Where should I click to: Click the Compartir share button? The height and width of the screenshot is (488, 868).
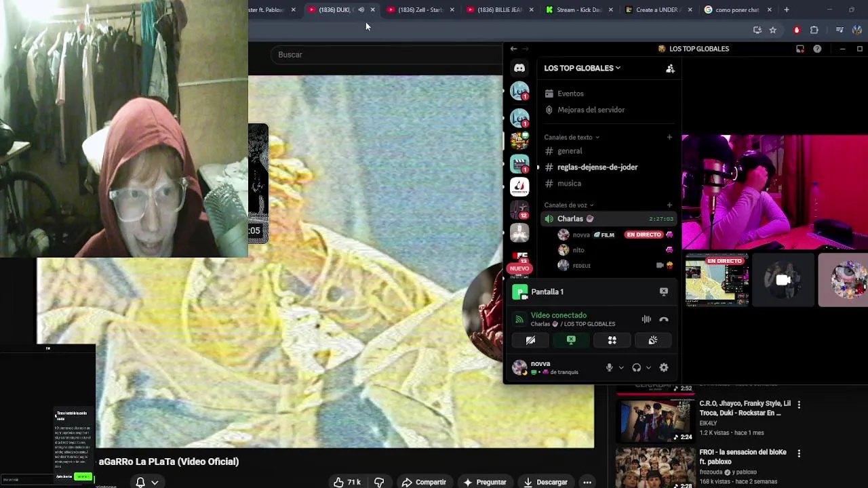[424, 482]
